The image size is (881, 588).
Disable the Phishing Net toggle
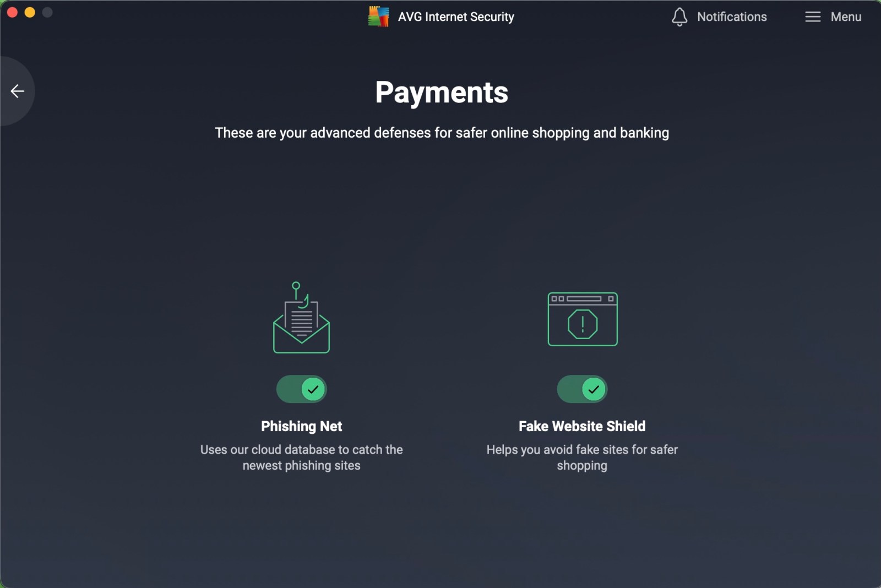click(302, 389)
